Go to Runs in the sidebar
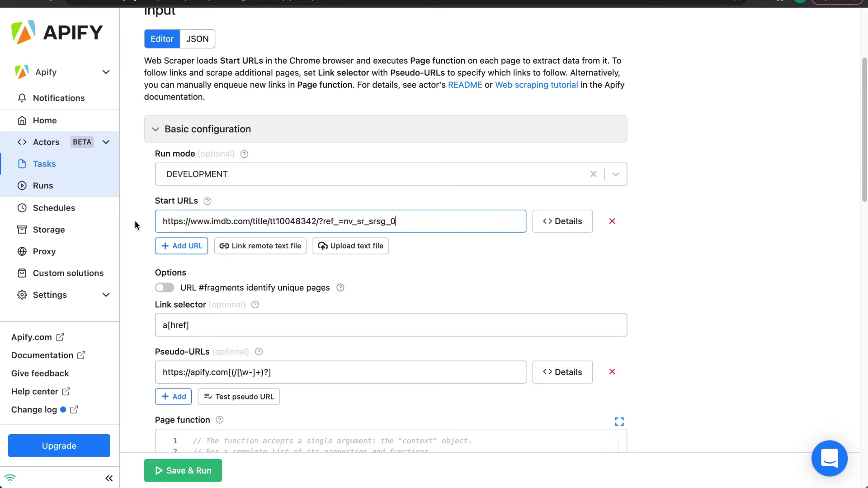 coord(43,186)
